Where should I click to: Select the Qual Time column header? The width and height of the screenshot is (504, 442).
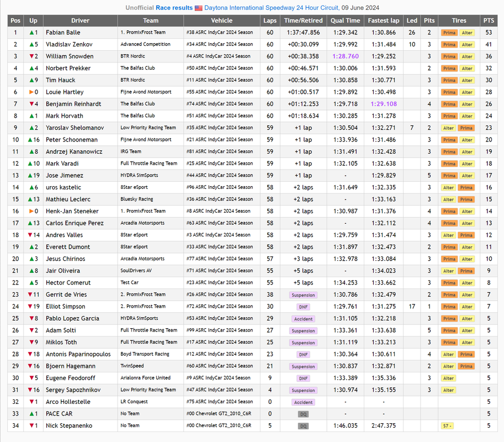tap(345, 20)
